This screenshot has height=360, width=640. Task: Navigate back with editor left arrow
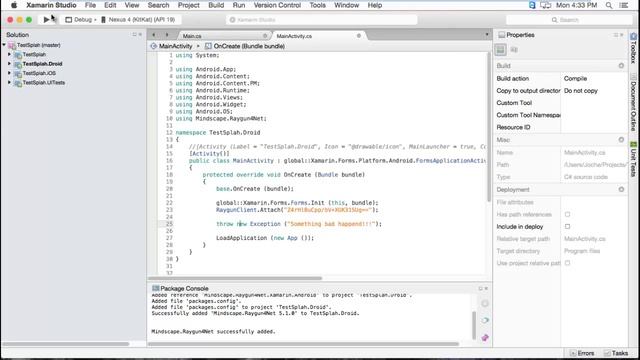(153, 35)
